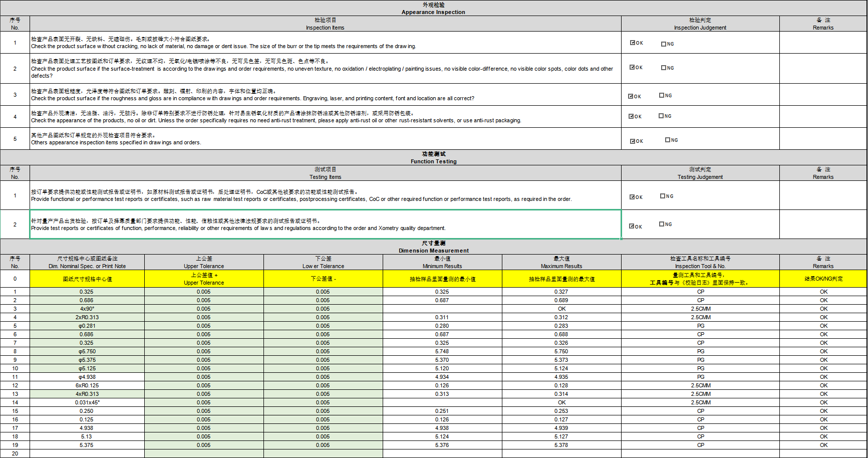Select the 'Appearance Inspection' section header

[433, 9]
